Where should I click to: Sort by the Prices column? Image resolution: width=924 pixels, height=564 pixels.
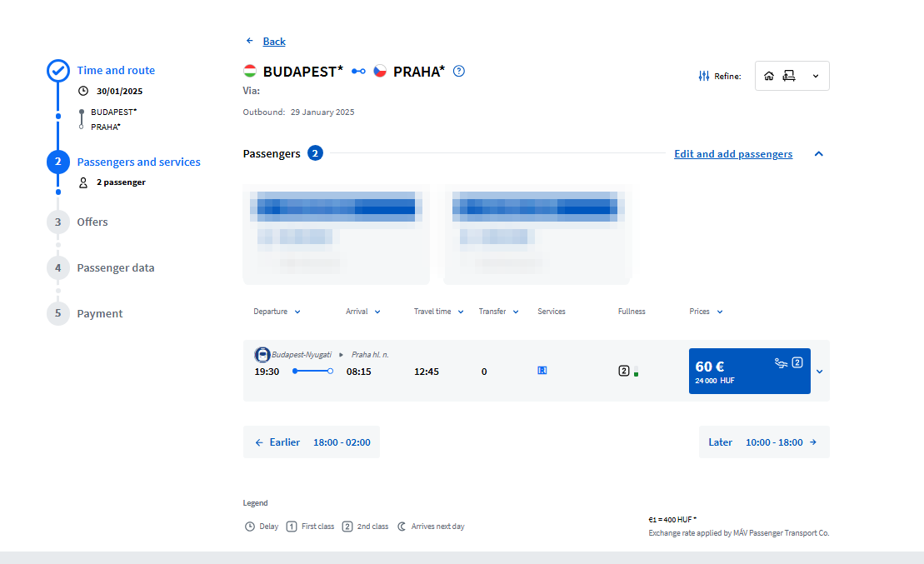706,312
